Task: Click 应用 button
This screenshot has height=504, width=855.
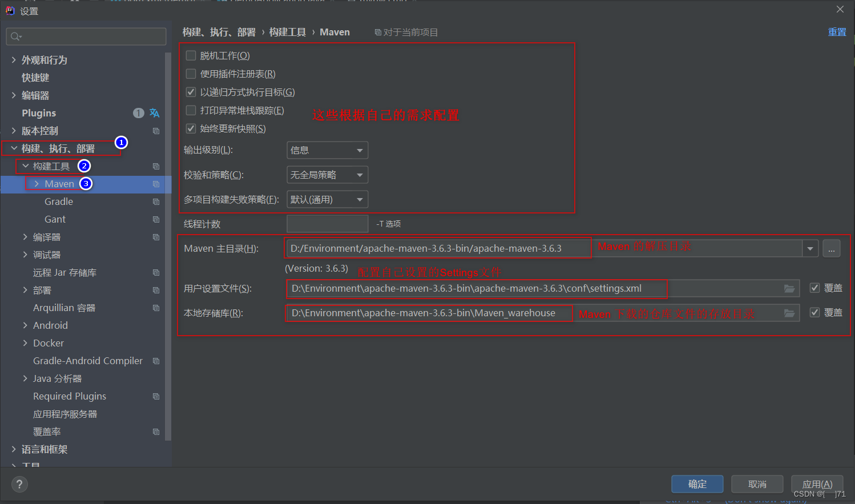Action: pos(817,484)
